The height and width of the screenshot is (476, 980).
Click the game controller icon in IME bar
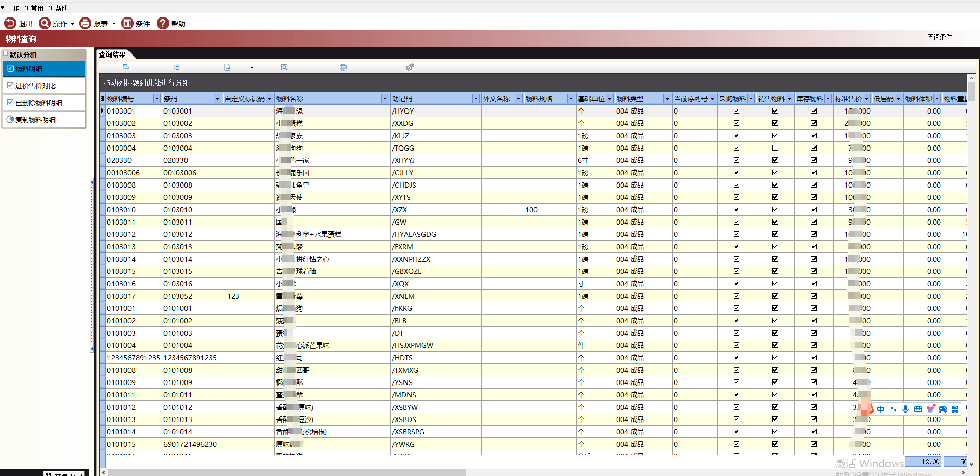click(942, 409)
